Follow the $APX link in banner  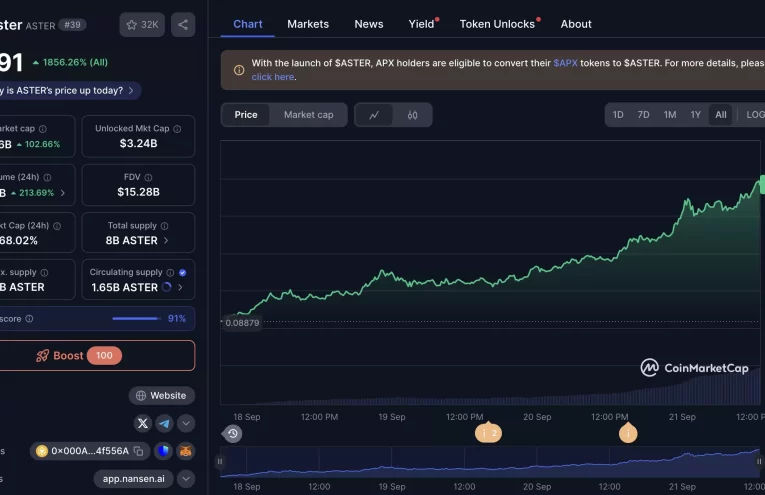click(565, 63)
